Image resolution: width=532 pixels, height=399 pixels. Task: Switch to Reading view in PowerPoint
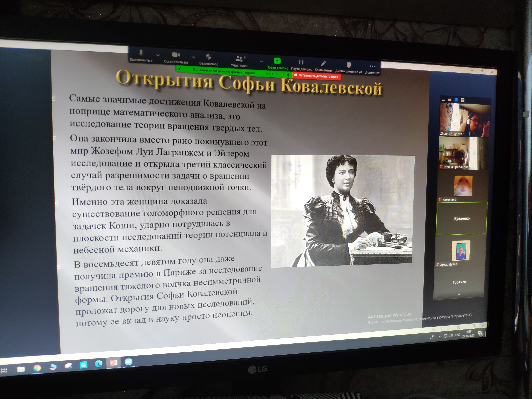474,326
